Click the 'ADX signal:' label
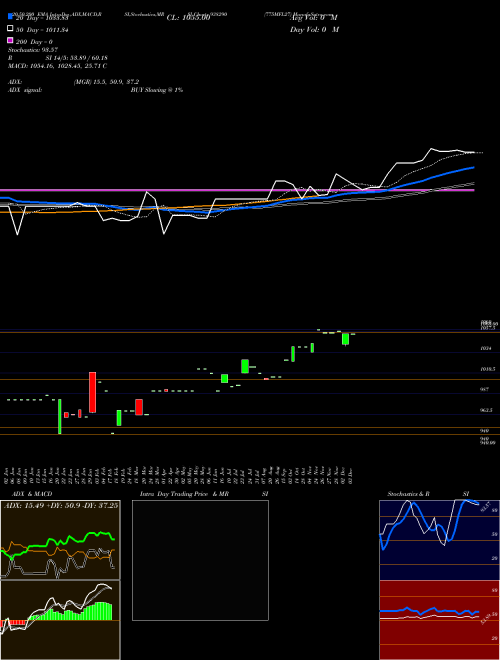The height and width of the screenshot is (660, 500). [x=25, y=90]
